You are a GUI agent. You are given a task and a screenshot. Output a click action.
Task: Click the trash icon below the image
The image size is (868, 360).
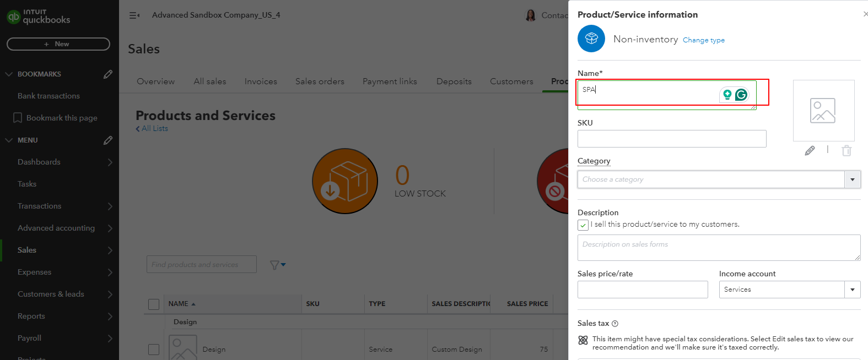pyautogui.click(x=847, y=150)
